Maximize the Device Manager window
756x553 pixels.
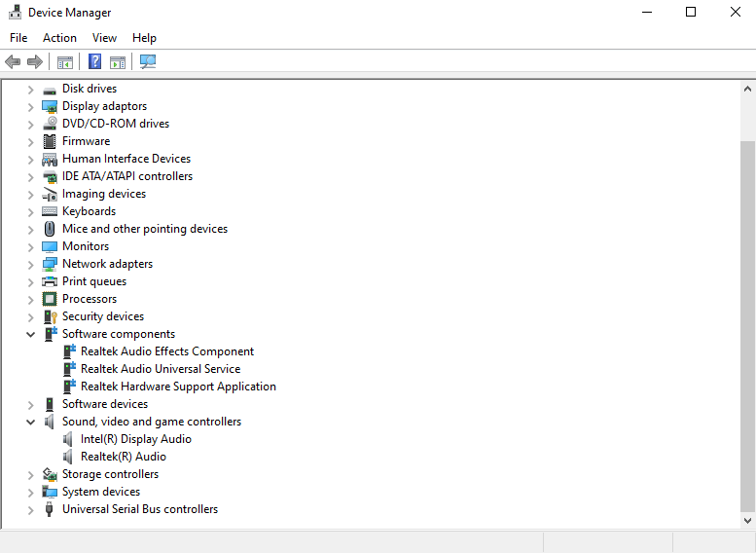click(x=691, y=12)
